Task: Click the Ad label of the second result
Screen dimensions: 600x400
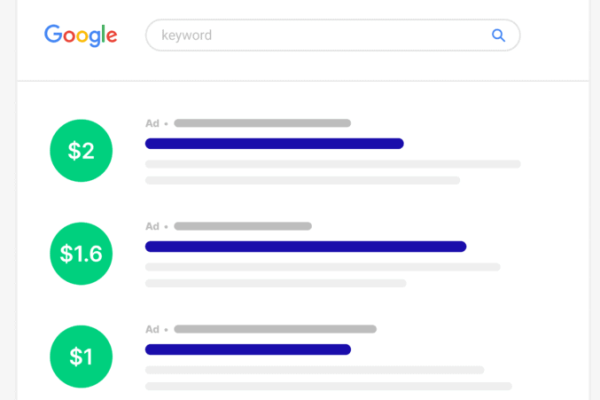Action: tap(152, 226)
